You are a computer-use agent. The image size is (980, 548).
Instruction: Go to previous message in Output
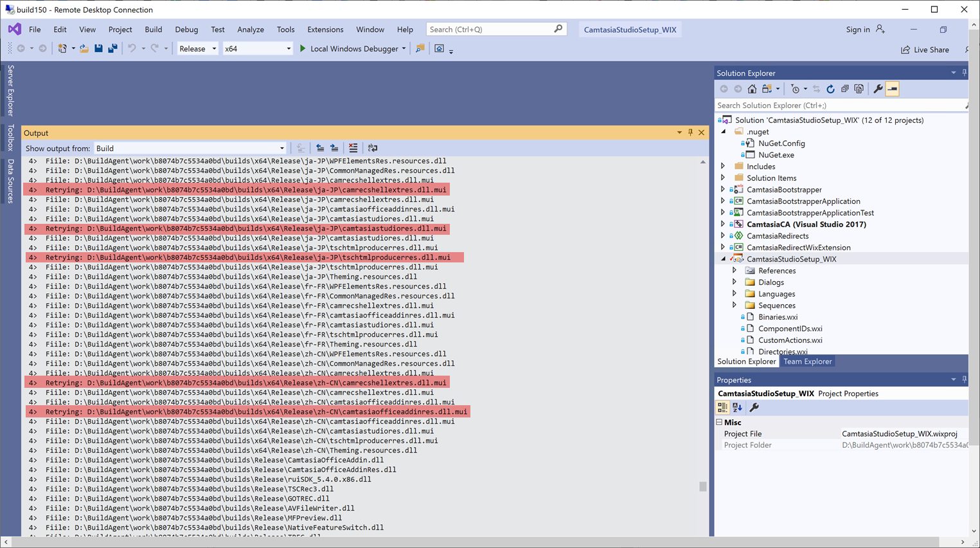320,149
